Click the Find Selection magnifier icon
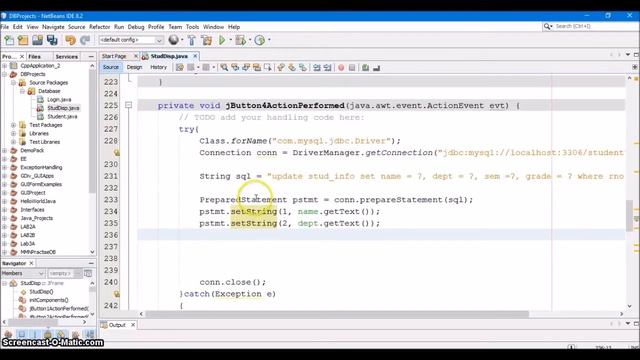 (224, 67)
